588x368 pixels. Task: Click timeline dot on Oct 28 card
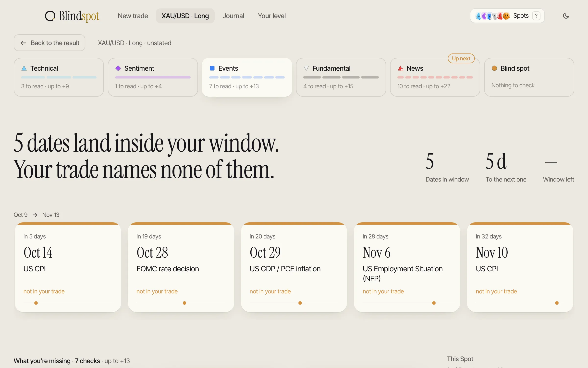184,303
